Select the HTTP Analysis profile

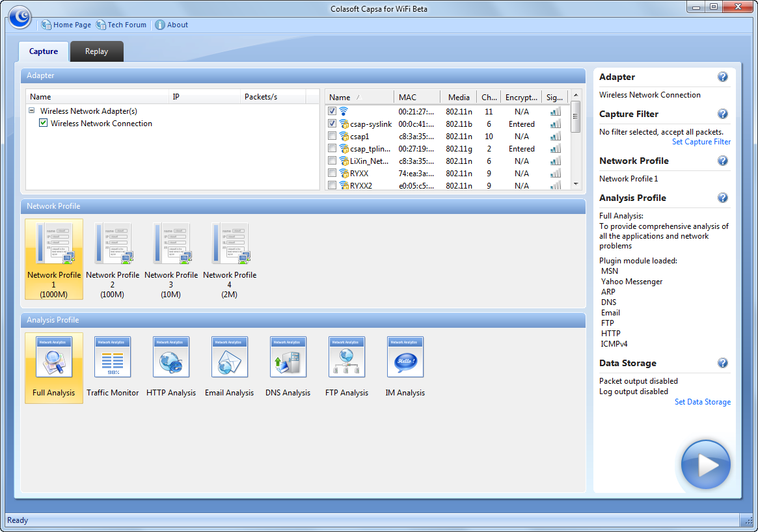tap(170, 367)
